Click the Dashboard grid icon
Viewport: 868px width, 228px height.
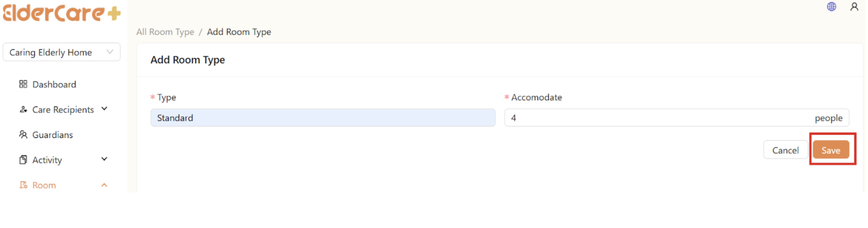point(23,84)
